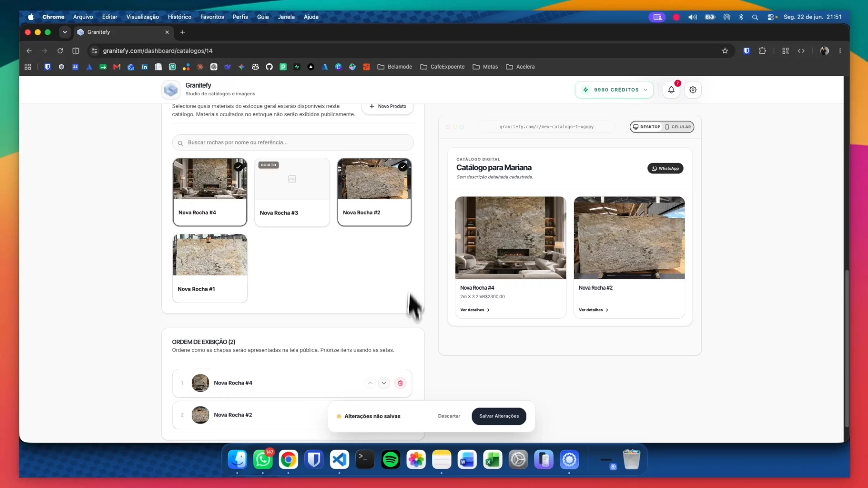Open a new Chrome tab
This screenshot has height=488, width=868.
click(x=183, y=32)
